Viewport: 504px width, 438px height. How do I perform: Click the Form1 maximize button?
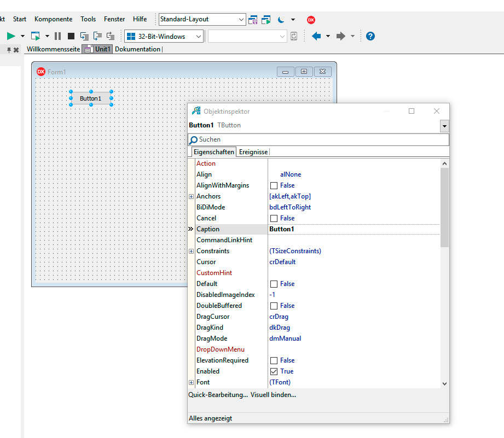tap(304, 71)
